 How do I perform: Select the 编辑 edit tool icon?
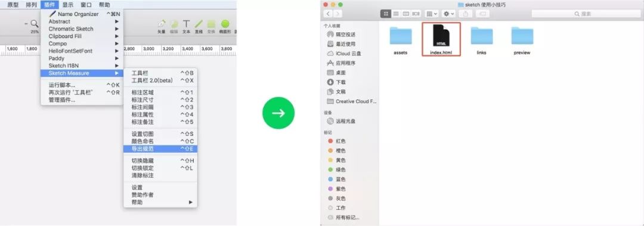(174, 24)
